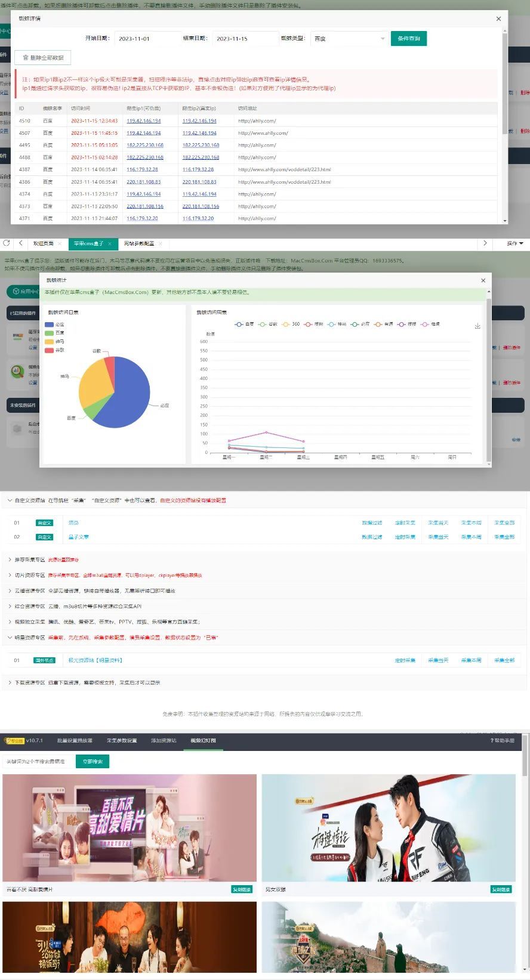Toggle the 搜搜 series in line chart legend

coord(406,324)
